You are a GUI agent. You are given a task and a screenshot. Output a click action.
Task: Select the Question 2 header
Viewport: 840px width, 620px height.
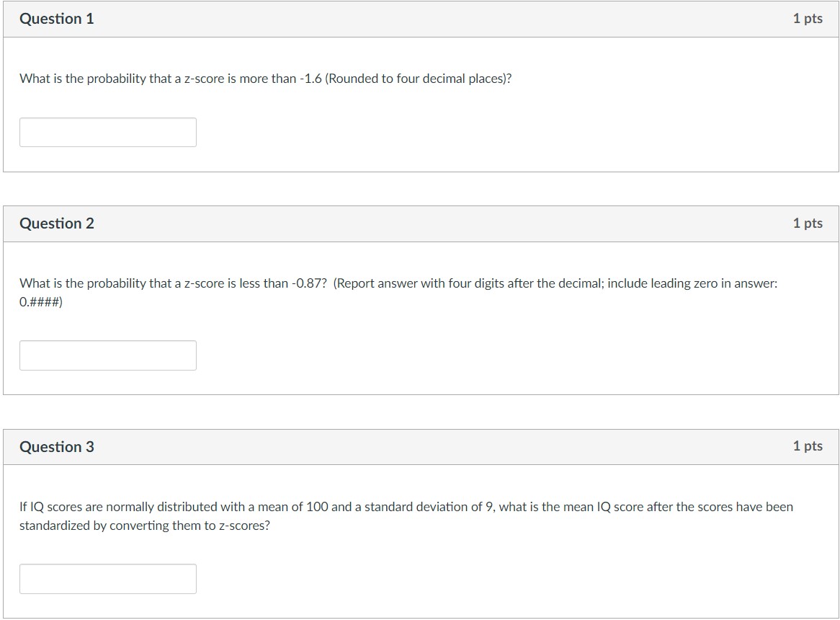pyautogui.click(x=56, y=223)
